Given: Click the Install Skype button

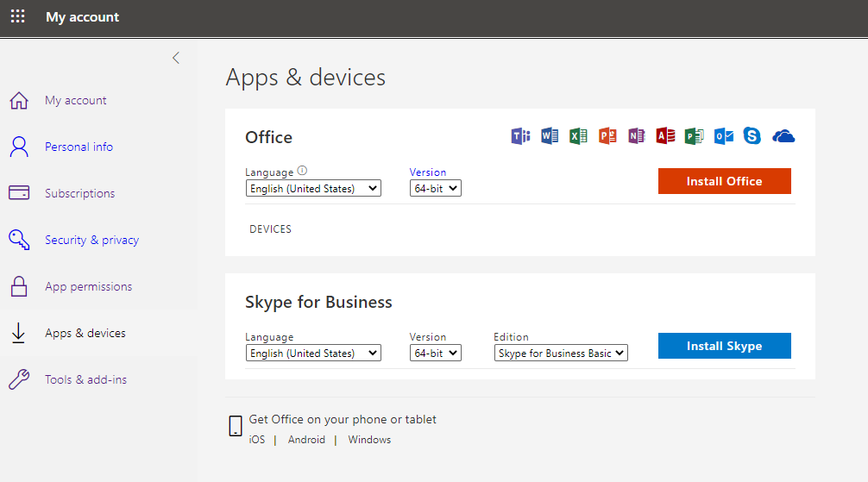Looking at the screenshot, I should point(724,346).
